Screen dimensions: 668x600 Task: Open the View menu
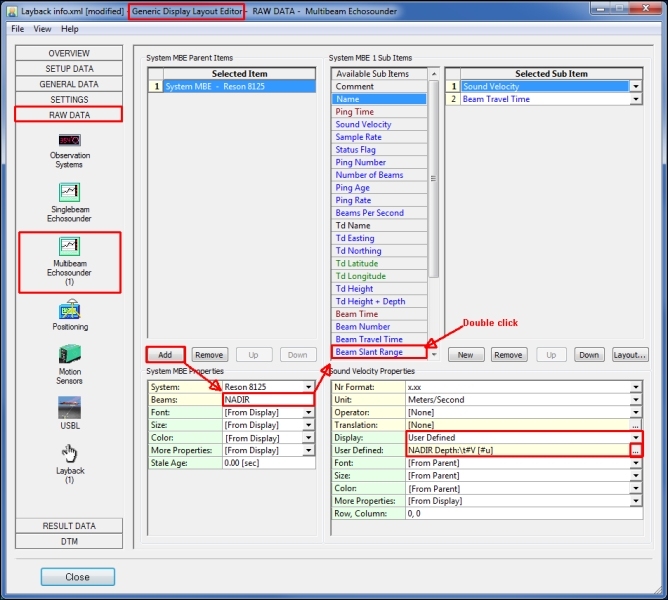point(43,29)
